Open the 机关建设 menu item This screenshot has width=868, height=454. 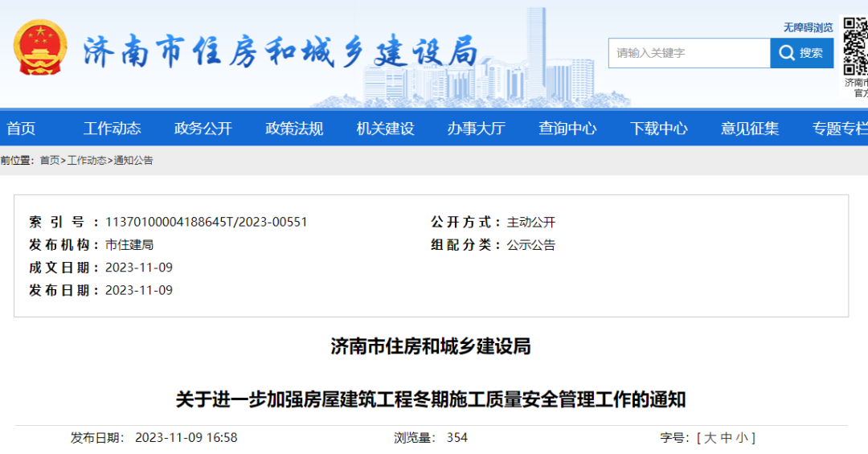(x=385, y=129)
